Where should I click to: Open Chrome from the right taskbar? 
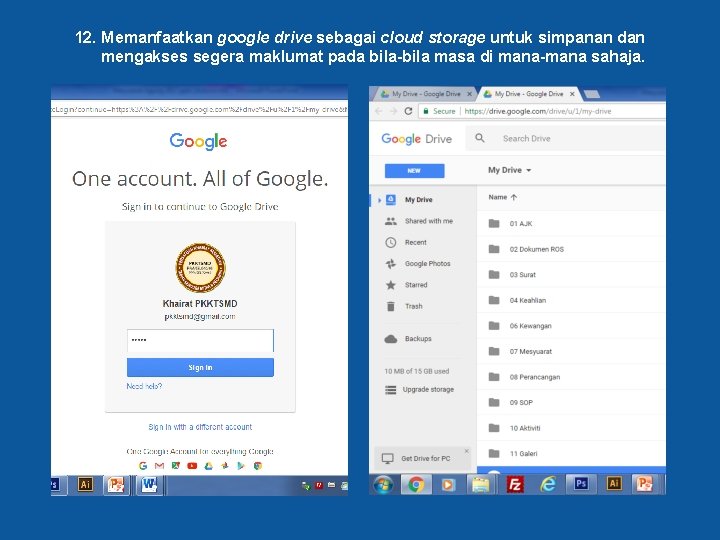tap(416, 484)
